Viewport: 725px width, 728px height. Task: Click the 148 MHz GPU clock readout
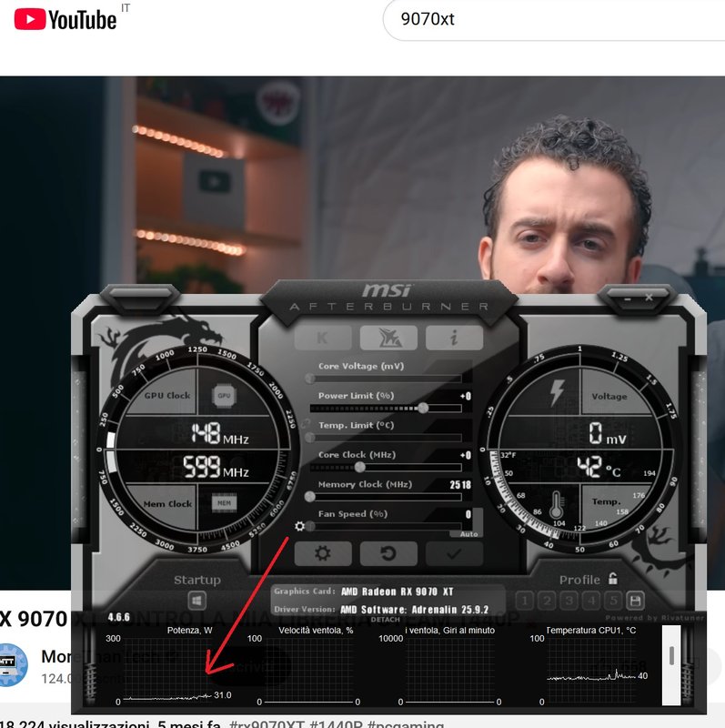[220, 434]
